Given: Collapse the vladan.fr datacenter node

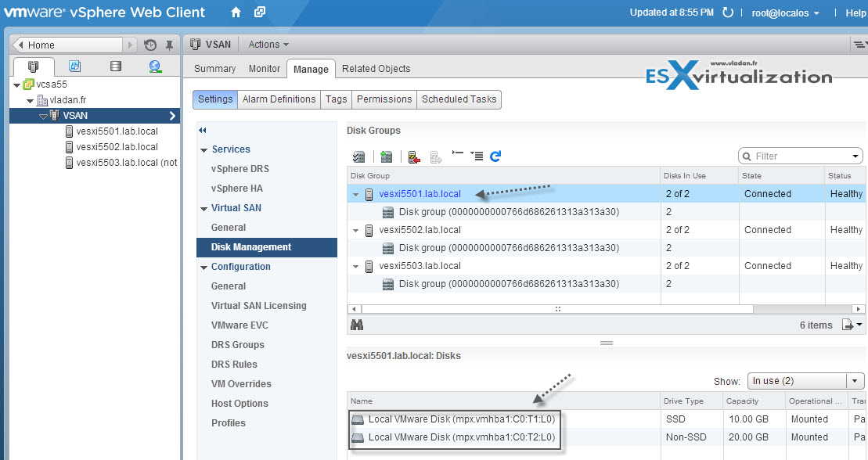Looking at the screenshot, I should click(x=30, y=101).
